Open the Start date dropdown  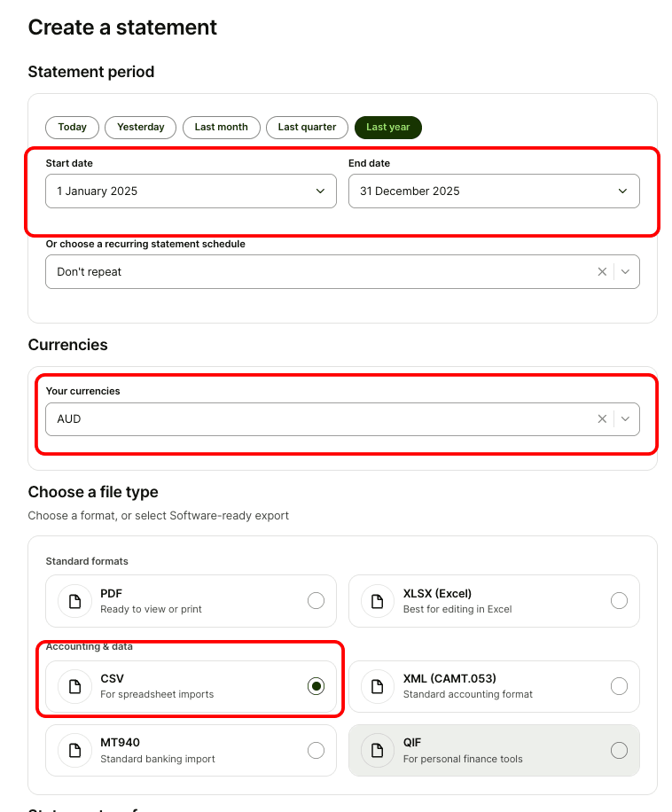pyautogui.click(x=191, y=191)
